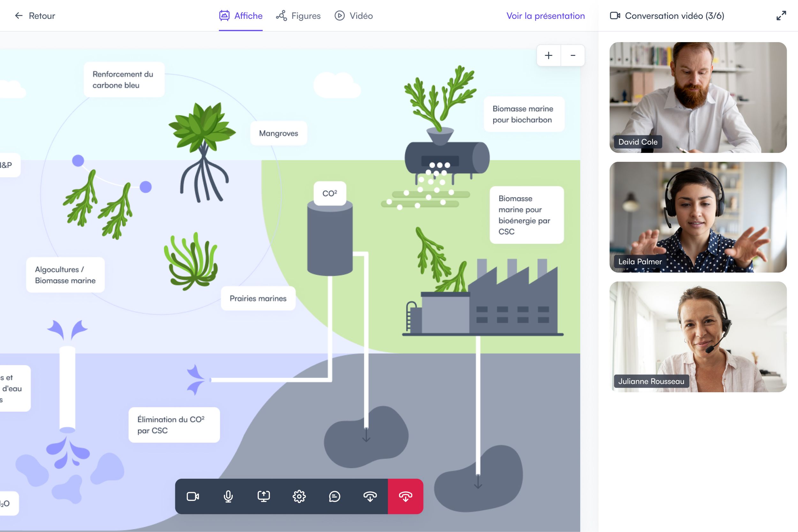Click the camera/video toggle icon
Screen dimensions: 798x532
[192, 496]
